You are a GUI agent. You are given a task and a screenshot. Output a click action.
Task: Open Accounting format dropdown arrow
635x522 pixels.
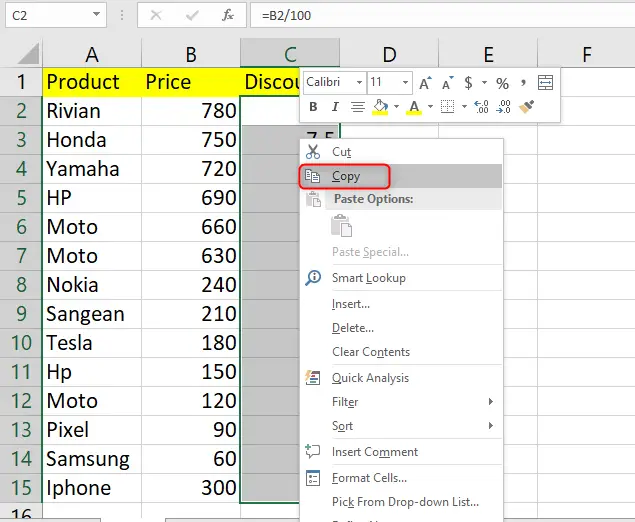tap(484, 83)
